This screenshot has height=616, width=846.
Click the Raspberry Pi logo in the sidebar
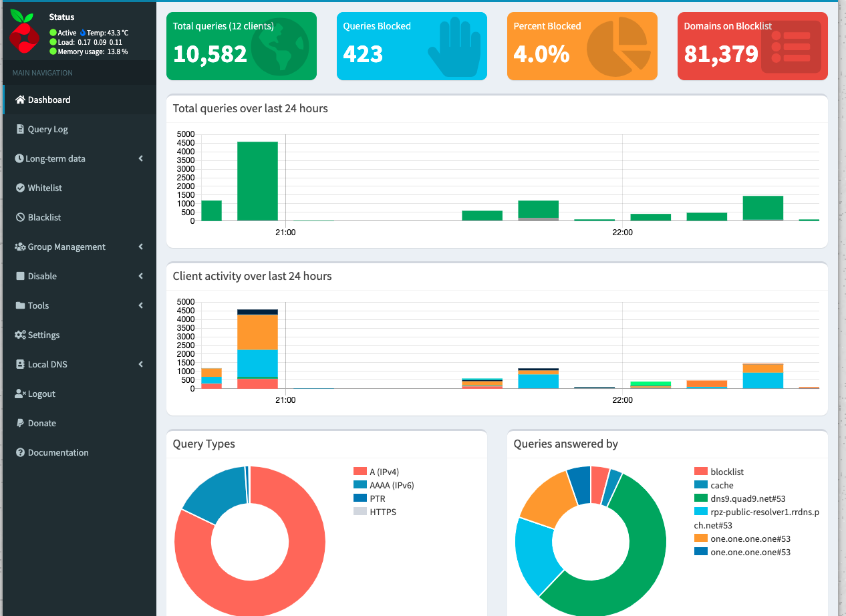[x=24, y=32]
